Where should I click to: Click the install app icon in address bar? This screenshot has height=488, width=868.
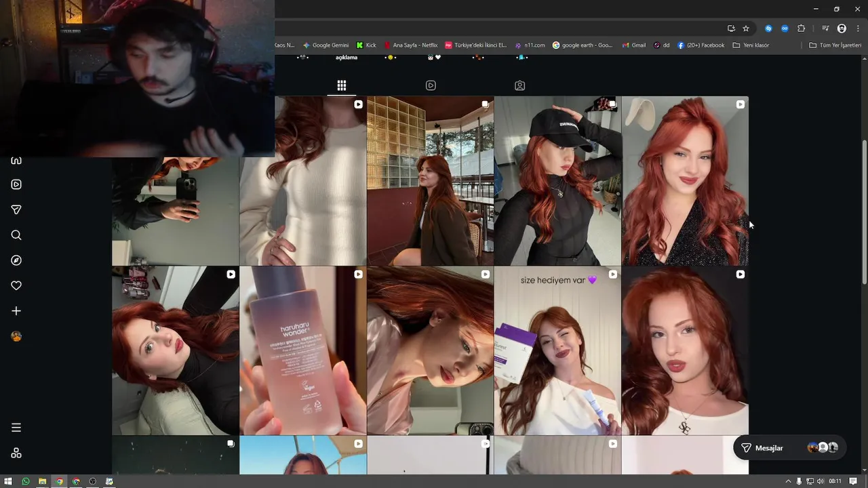pyautogui.click(x=731, y=28)
